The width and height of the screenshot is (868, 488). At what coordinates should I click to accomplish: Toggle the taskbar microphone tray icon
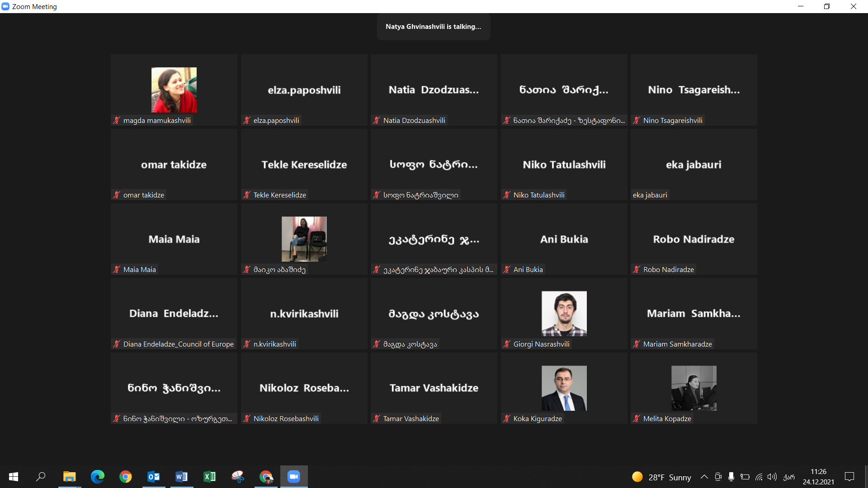(x=731, y=477)
